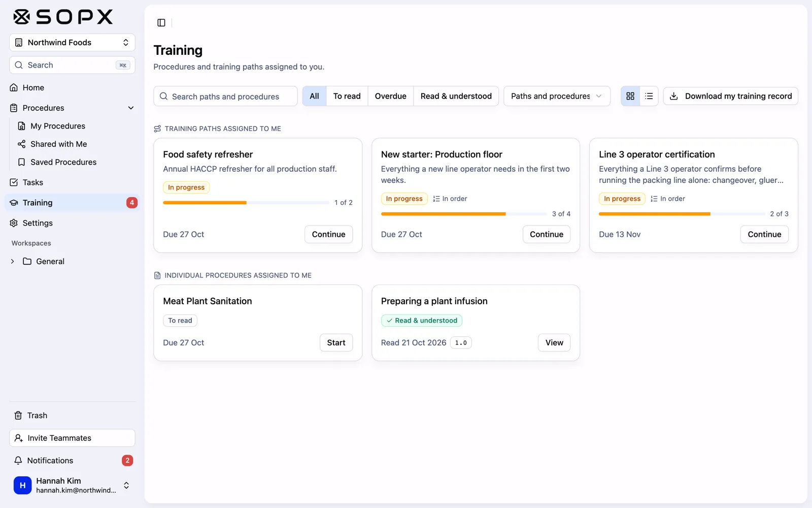Screen dimensions: 812x508
Task: Open Training in the sidebar
Action: coord(72,203)
